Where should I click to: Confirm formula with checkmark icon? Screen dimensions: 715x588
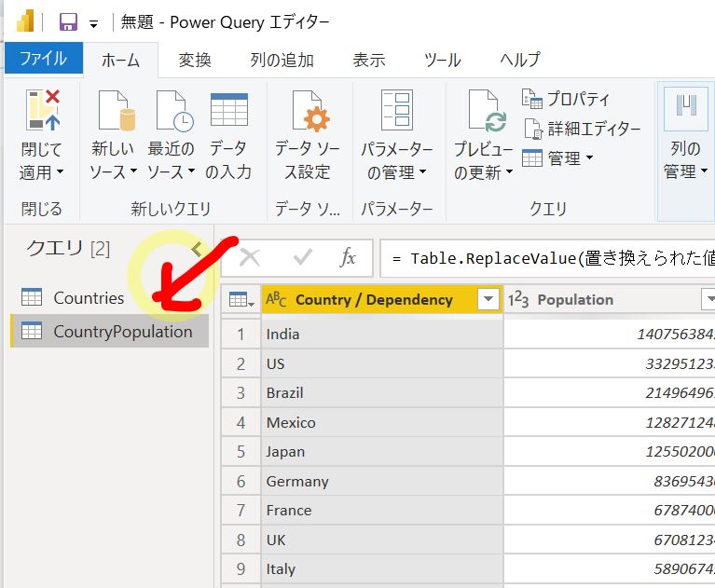pyautogui.click(x=302, y=257)
